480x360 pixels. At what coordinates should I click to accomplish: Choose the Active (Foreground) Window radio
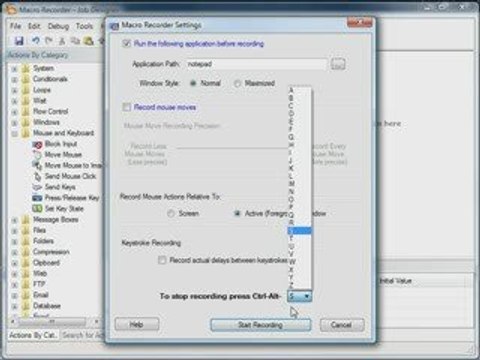point(237,213)
